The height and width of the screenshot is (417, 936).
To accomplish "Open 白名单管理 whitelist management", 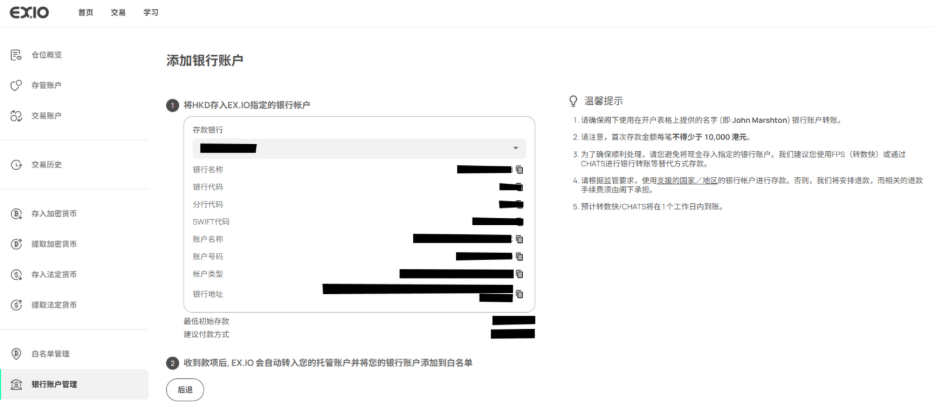I will pos(50,353).
